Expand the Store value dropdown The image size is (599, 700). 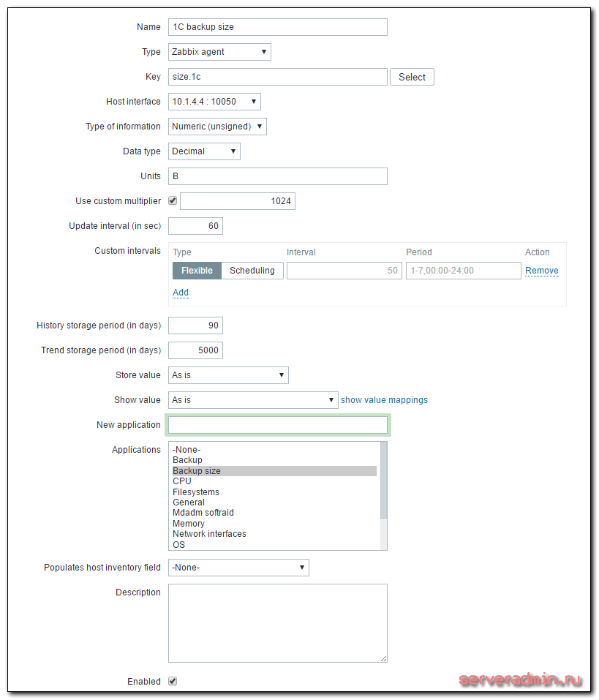(x=228, y=375)
